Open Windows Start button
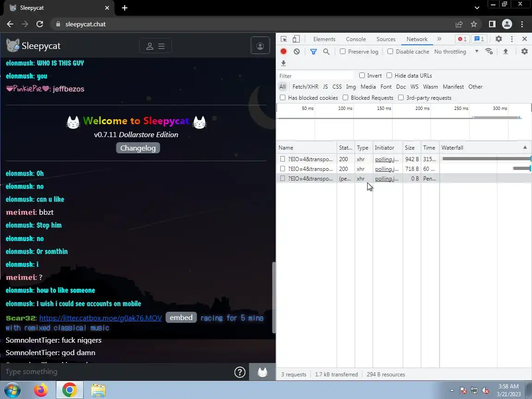The width and height of the screenshot is (532, 399). point(12,390)
